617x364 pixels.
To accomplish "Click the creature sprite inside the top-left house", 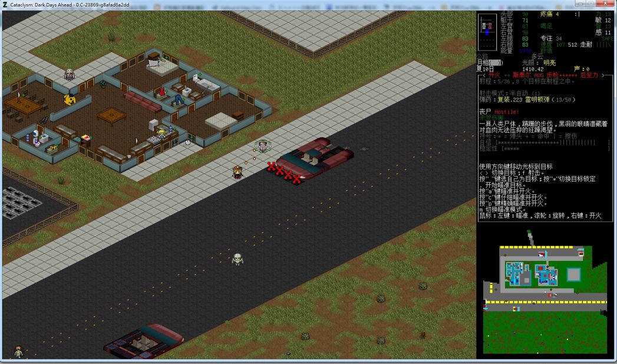I will [70, 98].
